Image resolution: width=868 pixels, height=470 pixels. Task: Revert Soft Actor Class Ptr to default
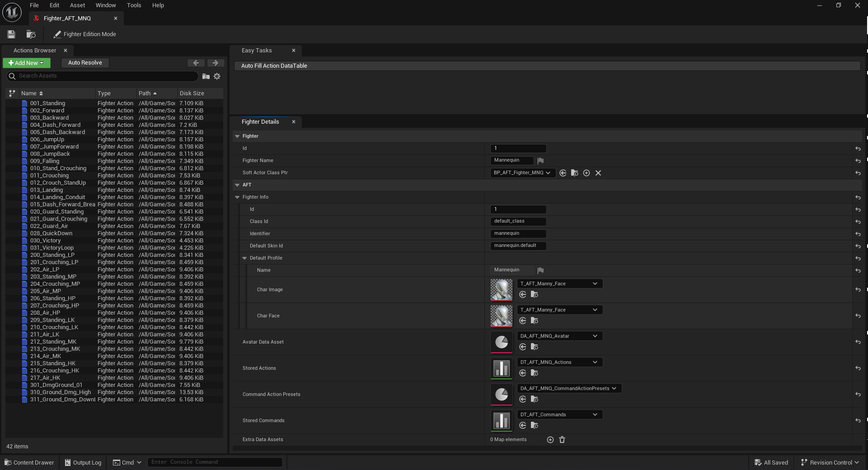pyautogui.click(x=858, y=173)
